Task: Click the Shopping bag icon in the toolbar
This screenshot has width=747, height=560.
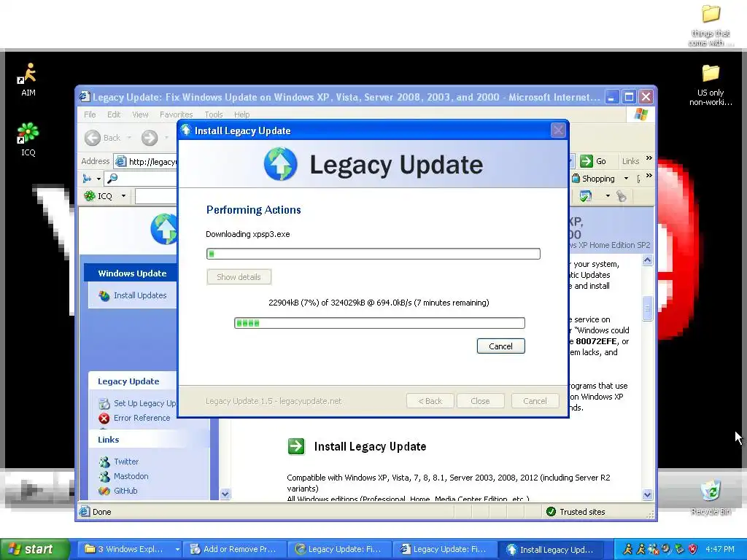Action: point(576,179)
